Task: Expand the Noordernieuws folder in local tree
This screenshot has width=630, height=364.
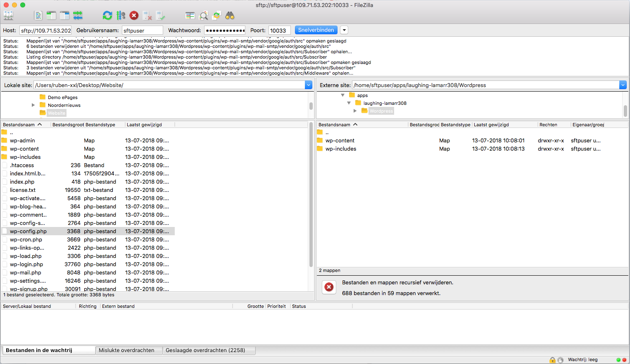Action: (33, 105)
